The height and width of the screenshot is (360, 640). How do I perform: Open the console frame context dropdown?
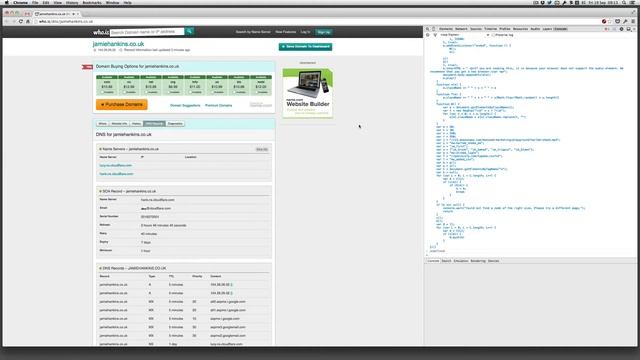pyautogui.click(x=464, y=35)
